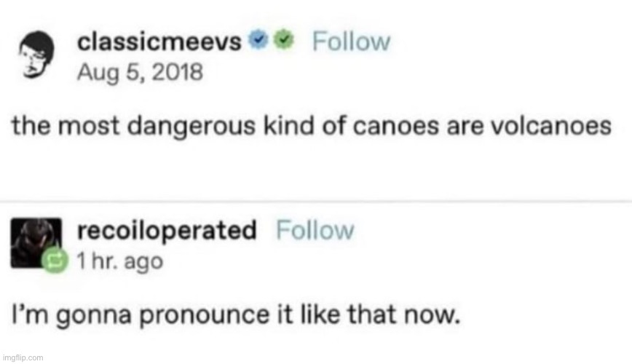Image resolution: width=632 pixels, height=364 pixels.
Task: Open the classicmeevs username link
Action: tap(159, 42)
